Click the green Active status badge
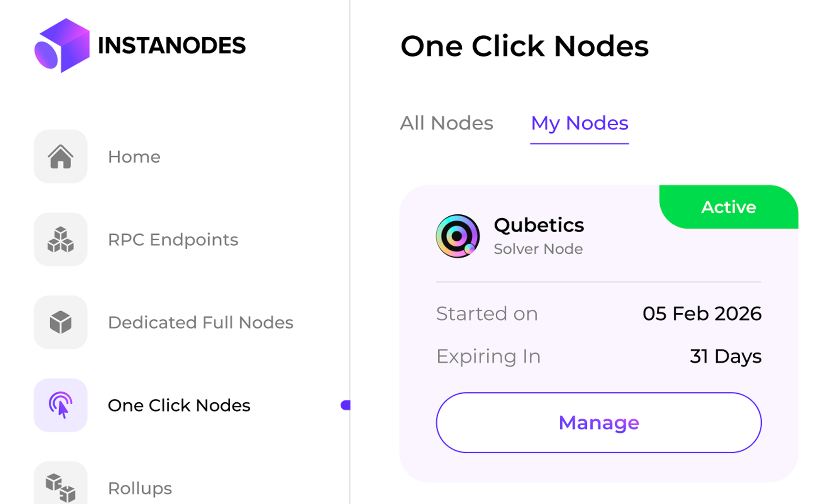 click(728, 207)
